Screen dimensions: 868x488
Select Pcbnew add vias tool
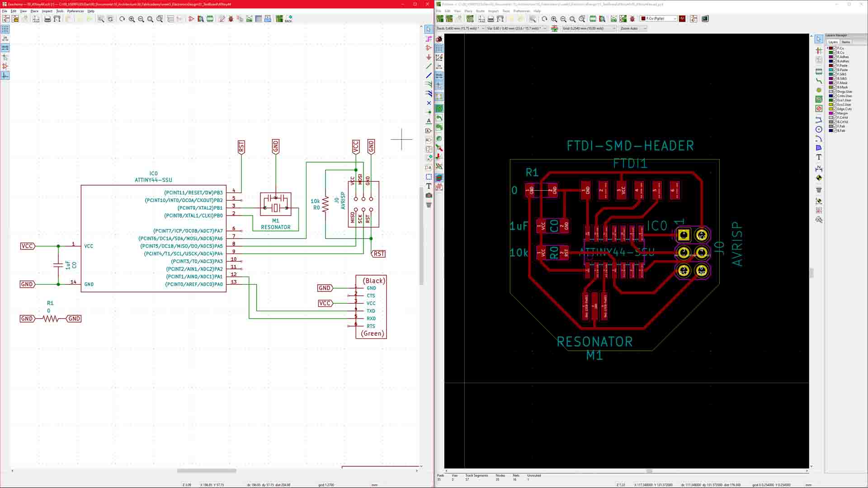pyautogui.click(x=819, y=90)
